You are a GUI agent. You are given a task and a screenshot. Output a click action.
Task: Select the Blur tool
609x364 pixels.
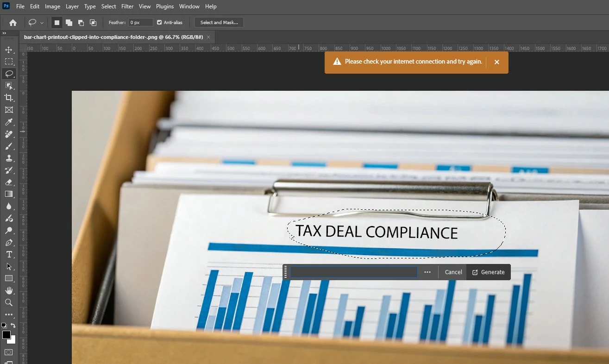9,207
